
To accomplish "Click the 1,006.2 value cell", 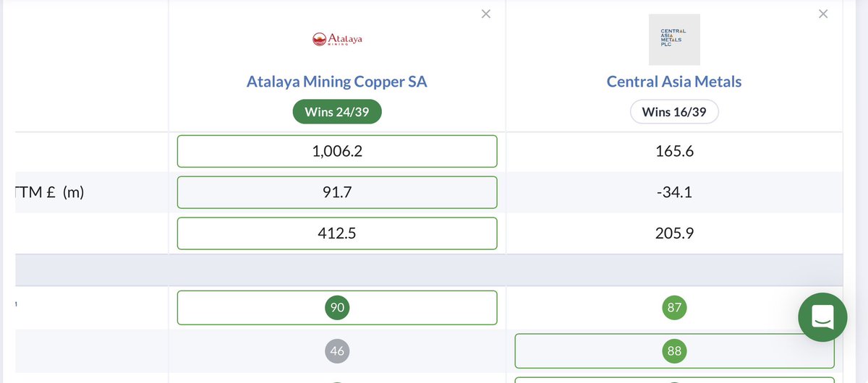I will (x=337, y=151).
